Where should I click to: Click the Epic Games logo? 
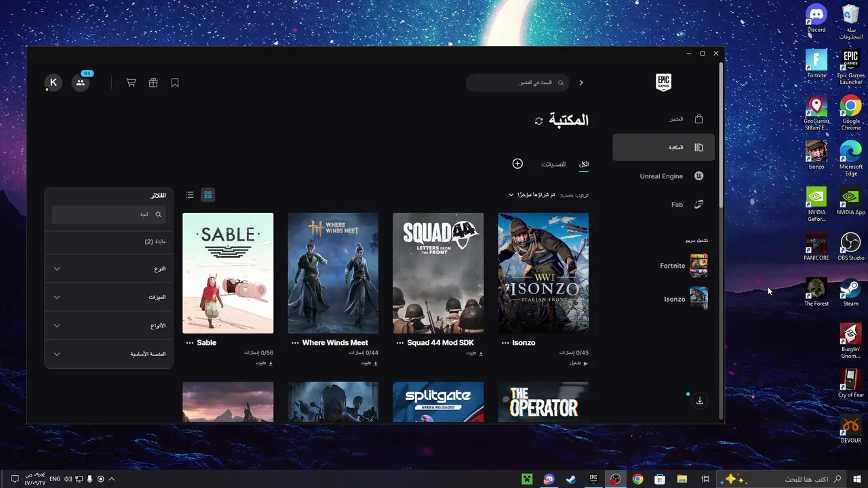point(663,83)
